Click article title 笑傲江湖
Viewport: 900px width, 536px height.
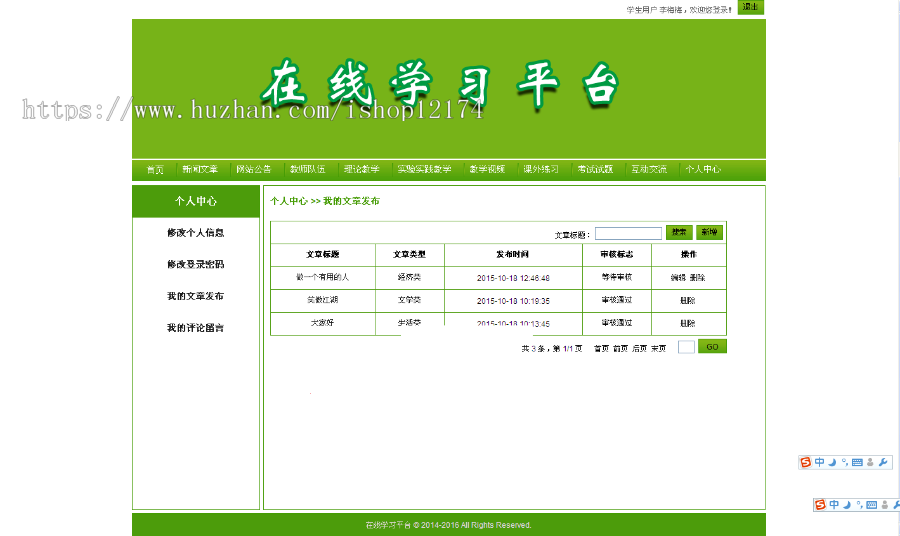pyautogui.click(x=323, y=300)
